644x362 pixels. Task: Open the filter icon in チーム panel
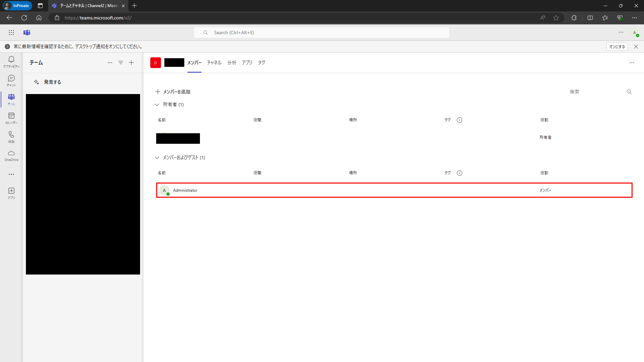(121, 63)
